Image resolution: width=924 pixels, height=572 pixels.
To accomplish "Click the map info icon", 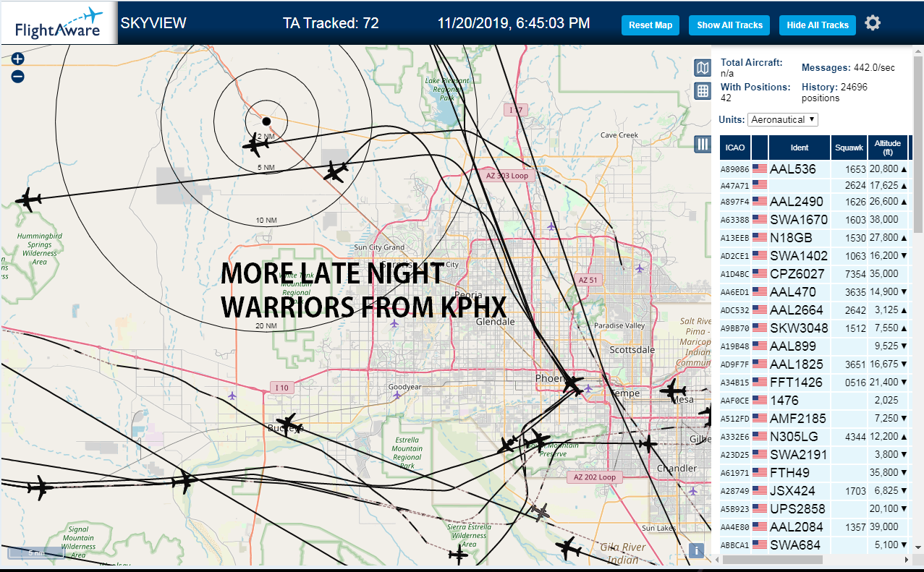I will (x=696, y=550).
